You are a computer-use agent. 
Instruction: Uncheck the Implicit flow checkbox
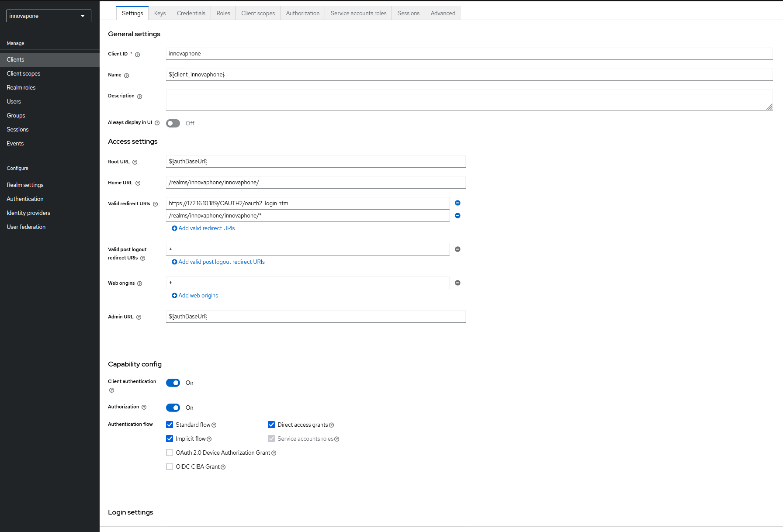tap(170, 439)
